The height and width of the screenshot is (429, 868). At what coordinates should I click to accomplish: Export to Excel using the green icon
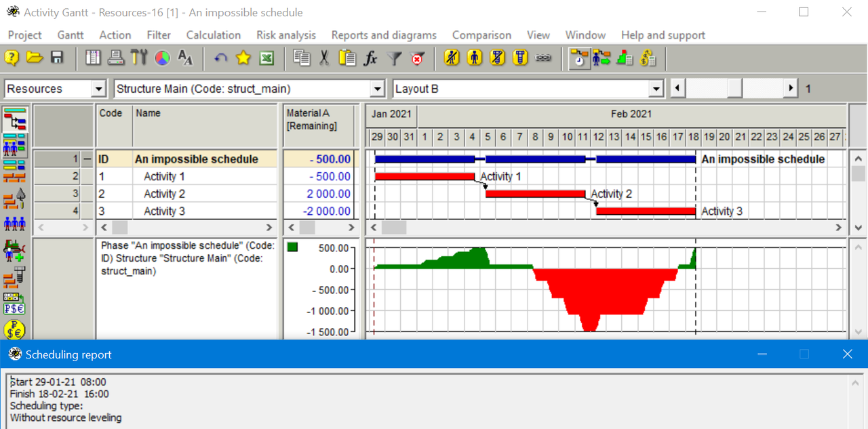point(267,58)
